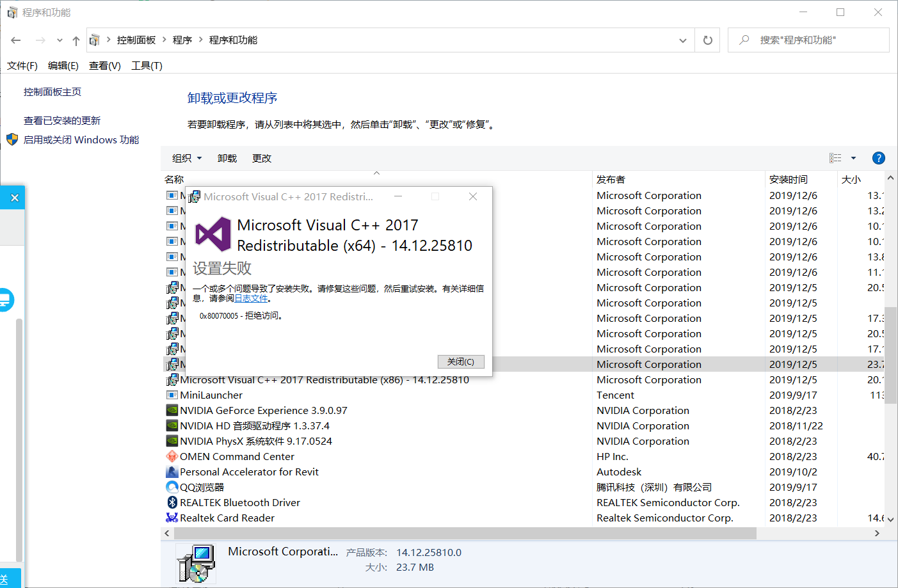898x588 pixels.
Task: Click the installer icon in details pane
Action: [x=196, y=564]
